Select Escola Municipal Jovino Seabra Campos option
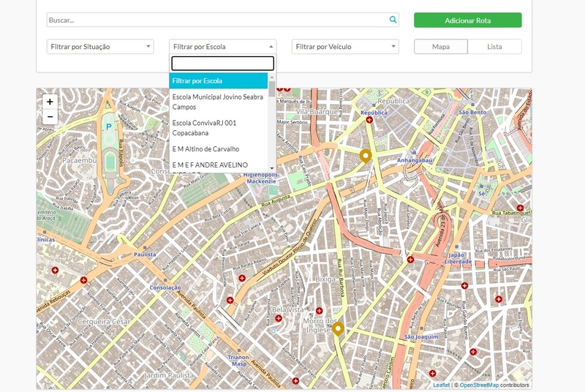 (x=218, y=102)
